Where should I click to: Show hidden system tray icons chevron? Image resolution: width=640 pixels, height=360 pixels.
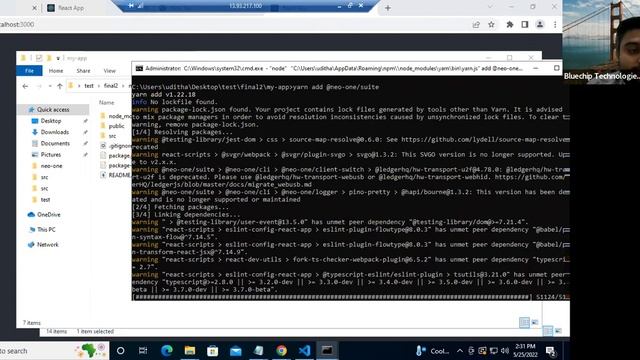click(460, 351)
